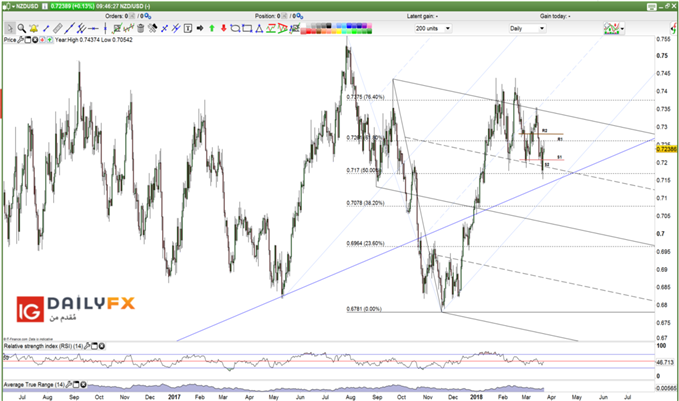Click the trash bin delete tool
The image size is (679, 401).
coord(141,29)
